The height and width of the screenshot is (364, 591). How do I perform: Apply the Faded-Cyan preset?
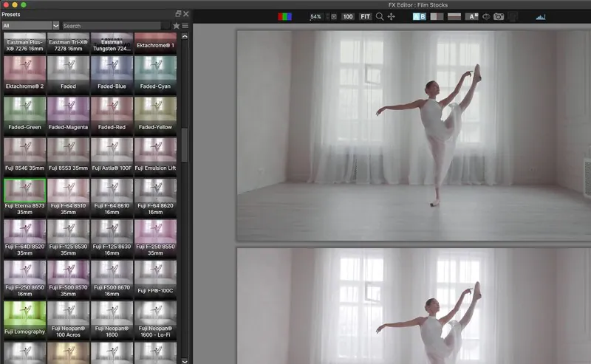coord(155,74)
